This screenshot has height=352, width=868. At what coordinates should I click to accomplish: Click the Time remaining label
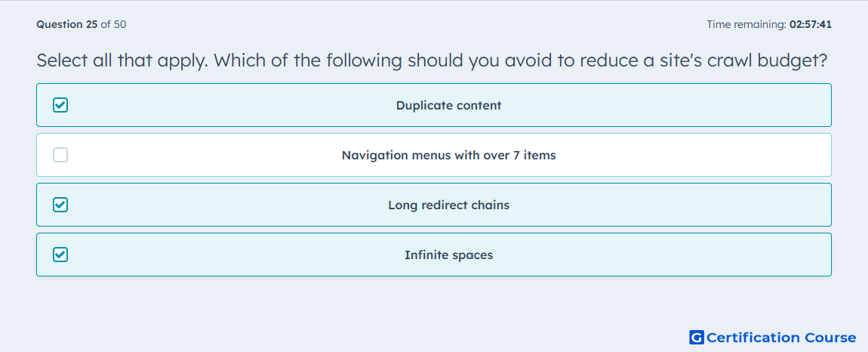(746, 24)
